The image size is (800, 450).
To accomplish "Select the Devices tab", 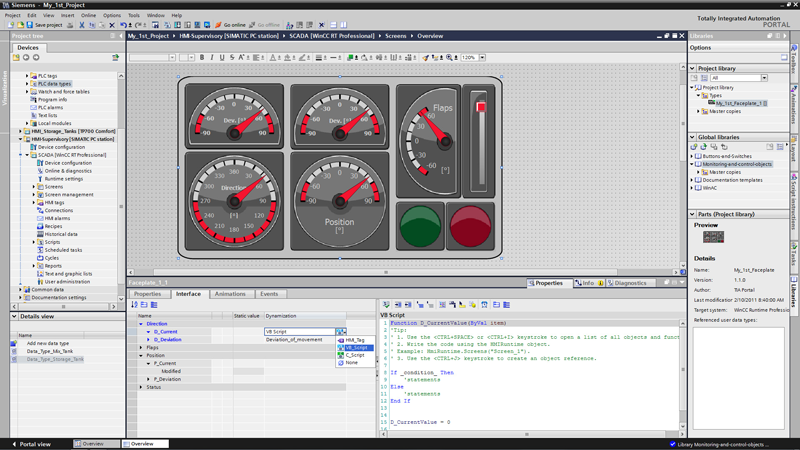I will 28,47.
